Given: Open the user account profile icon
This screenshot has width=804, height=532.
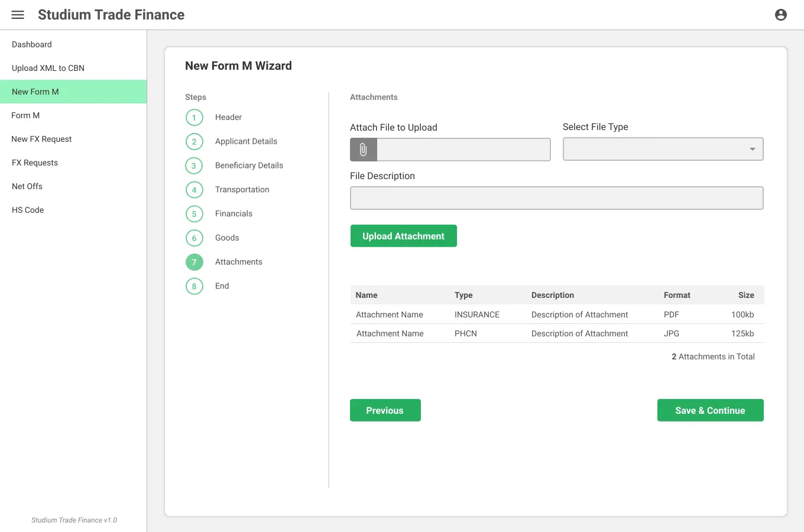Looking at the screenshot, I should pos(781,15).
